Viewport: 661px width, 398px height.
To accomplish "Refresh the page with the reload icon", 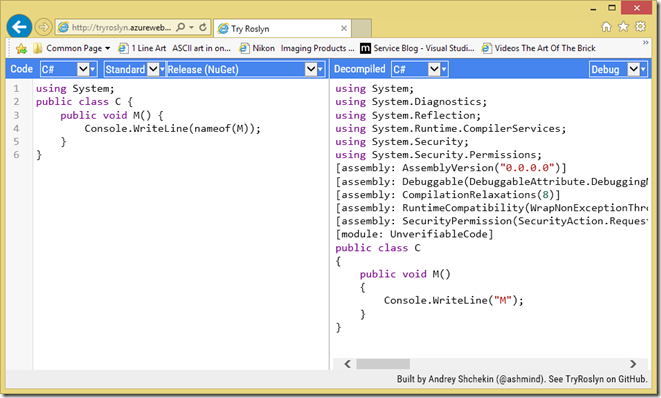I will (203, 27).
